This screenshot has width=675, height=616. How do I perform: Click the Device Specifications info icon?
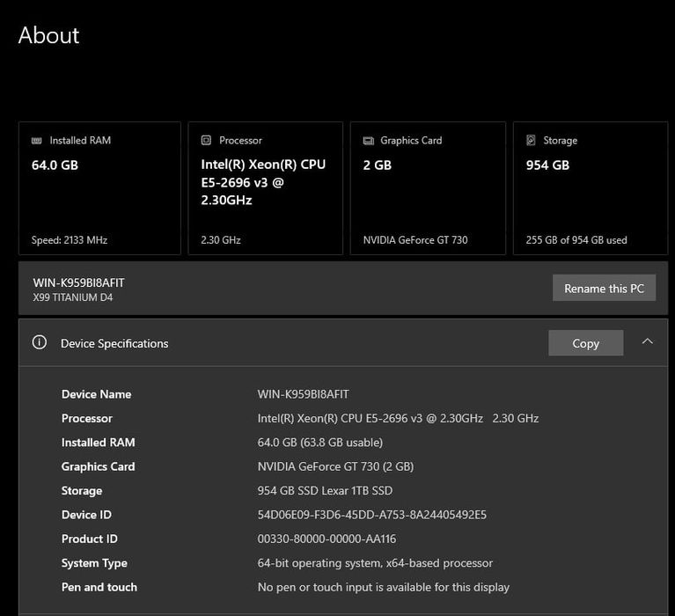point(39,343)
